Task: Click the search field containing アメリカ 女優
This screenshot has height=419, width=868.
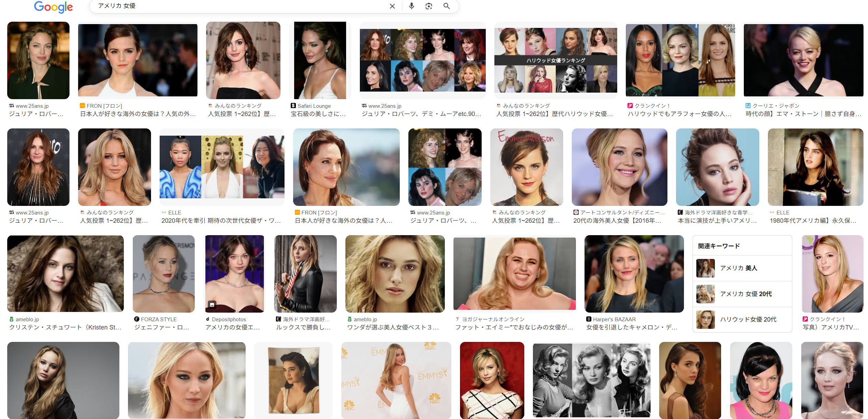Action: [x=241, y=6]
